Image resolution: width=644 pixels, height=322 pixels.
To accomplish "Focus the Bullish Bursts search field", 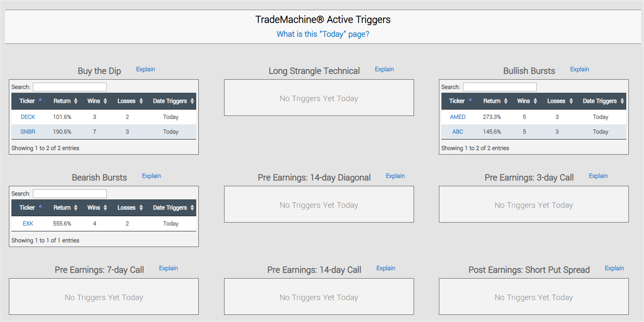I will [x=500, y=87].
